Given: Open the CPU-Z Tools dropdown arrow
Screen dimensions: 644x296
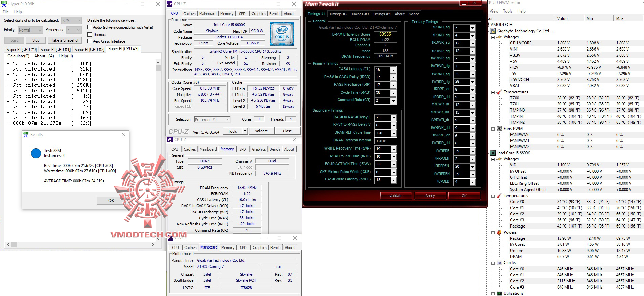Looking at the screenshot, I should pos(245,131).
